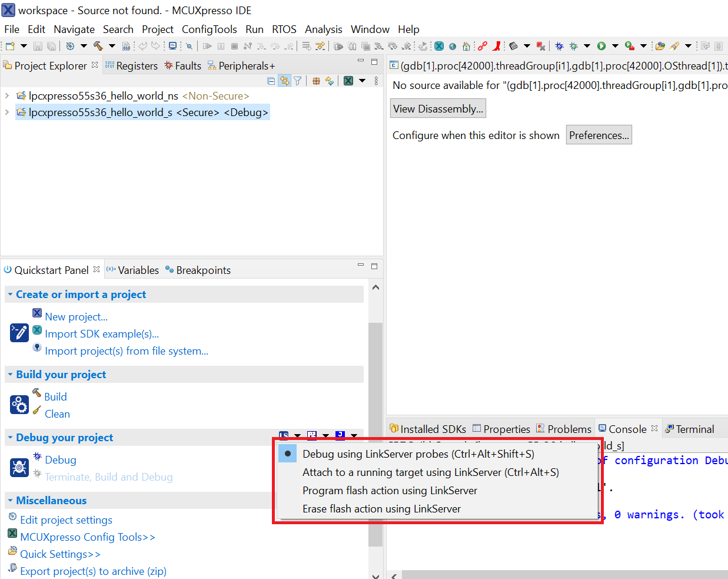Click the Import SDK example(s) link
The height and width of the screenshot is (579, 728).
tap(102, 334)
